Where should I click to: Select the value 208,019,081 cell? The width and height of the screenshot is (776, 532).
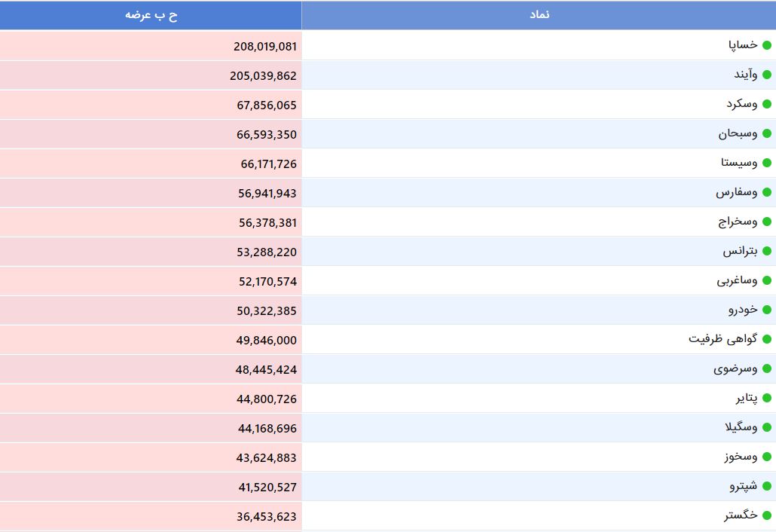[264, 46]
